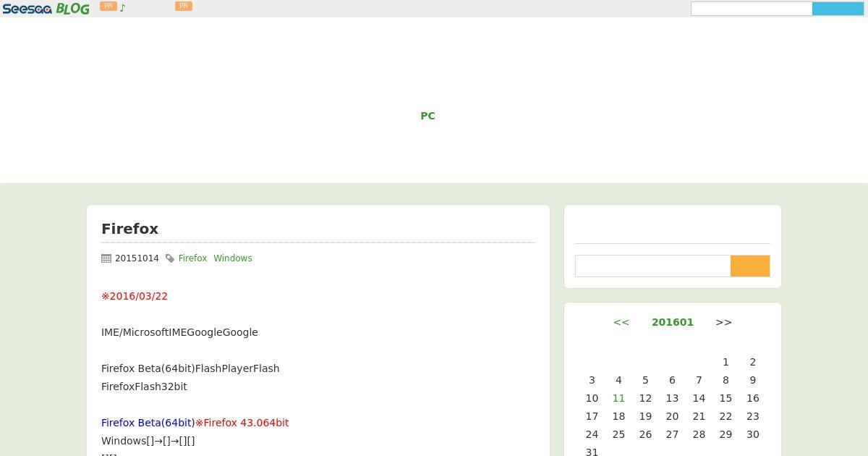868x456 pixels.
Task: Open the blue Firefox Beta(64bit) link
Action: (148, 423)
